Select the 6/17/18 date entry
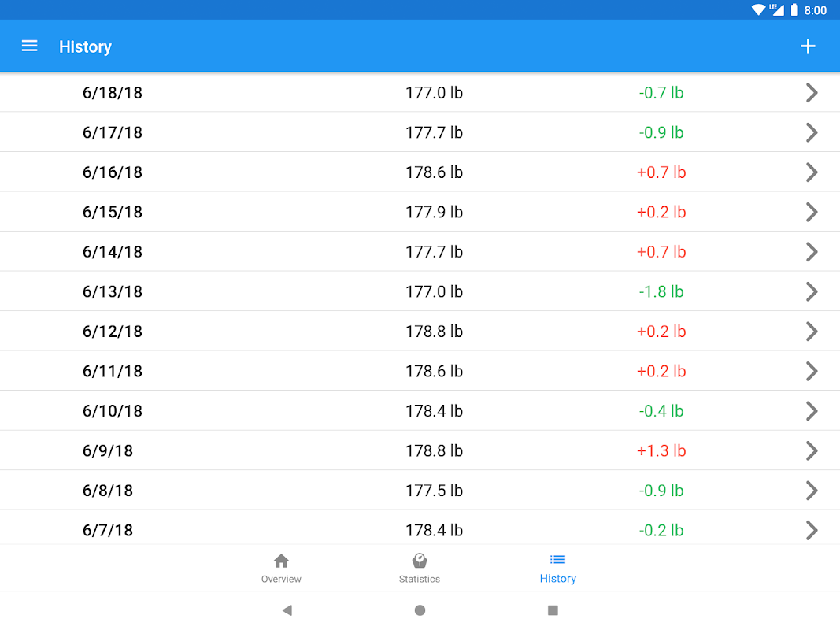The height and width of the screenshot is (630, 840). [x=113, y=132]
